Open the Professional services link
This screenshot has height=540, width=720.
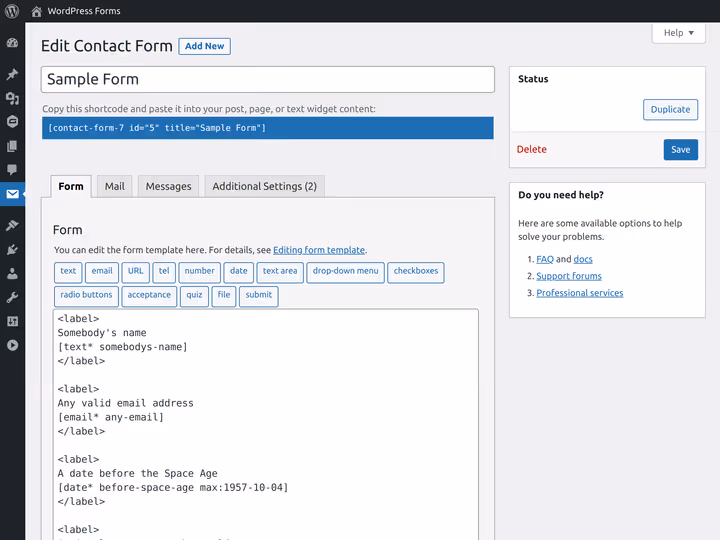click(579, 293)
